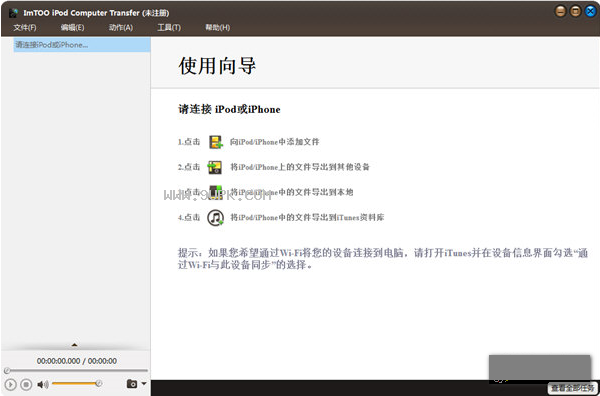The height and width of the screenshot is (396, 600).
Task: Click the 使用向导 heading text
Action: (217, 65)
